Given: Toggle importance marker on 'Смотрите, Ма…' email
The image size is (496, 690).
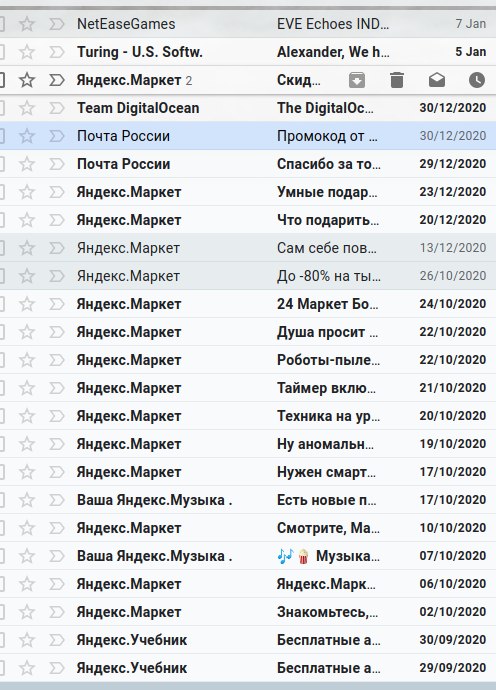Looking at the screenshot, I should [x=57, y=528].
